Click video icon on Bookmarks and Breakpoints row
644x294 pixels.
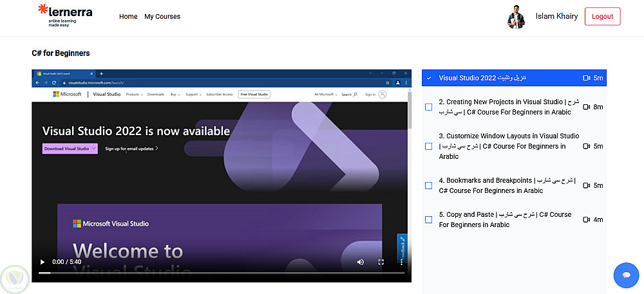coord(587,186)
